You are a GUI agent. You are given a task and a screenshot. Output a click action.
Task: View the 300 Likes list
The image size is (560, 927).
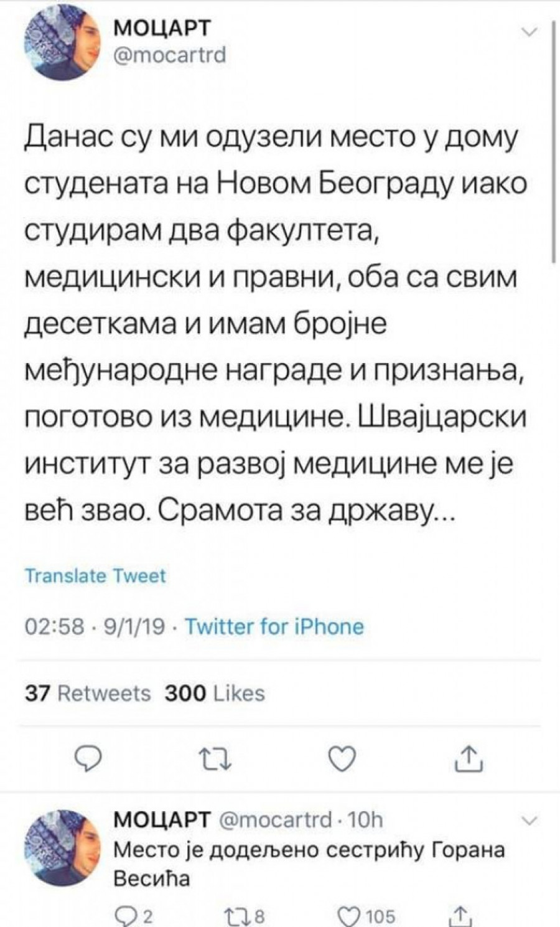click(x=215, y=693)
